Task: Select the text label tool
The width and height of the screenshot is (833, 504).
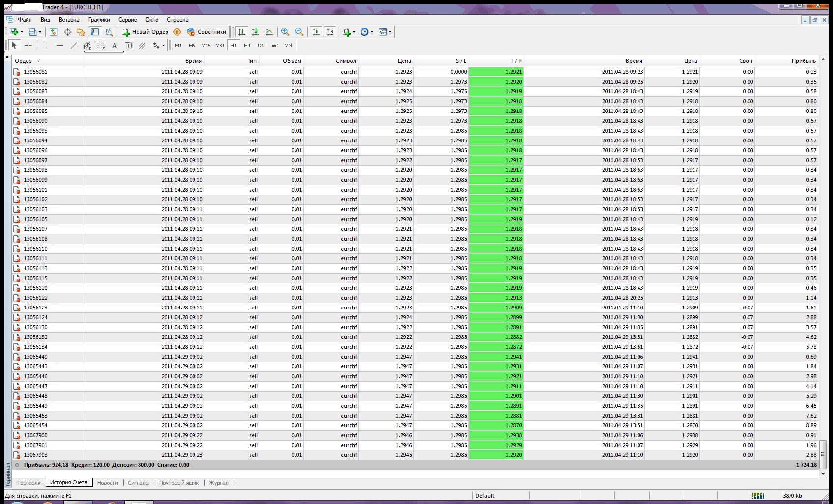Action: pyautogui.click(x=129, y=45)
